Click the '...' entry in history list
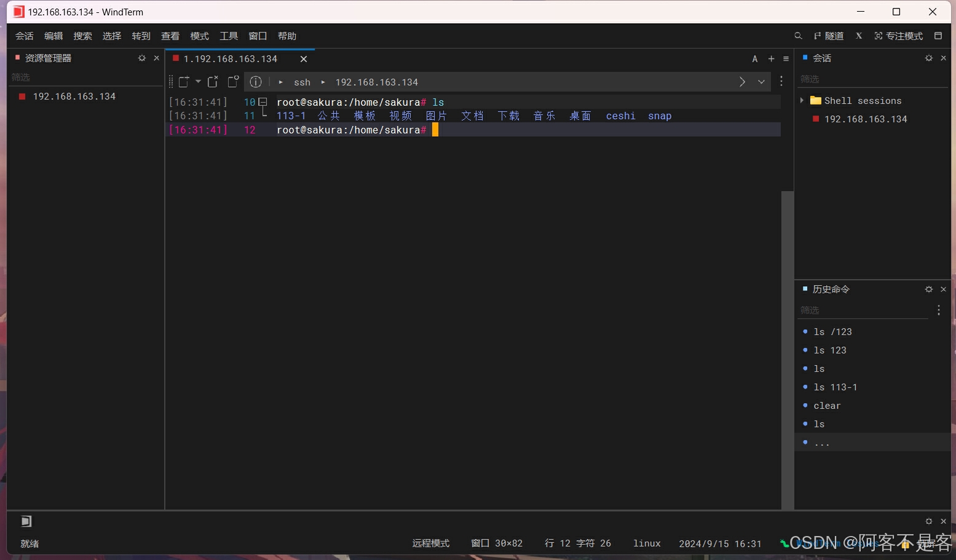 pyautogui.click(x=821, y=443)
